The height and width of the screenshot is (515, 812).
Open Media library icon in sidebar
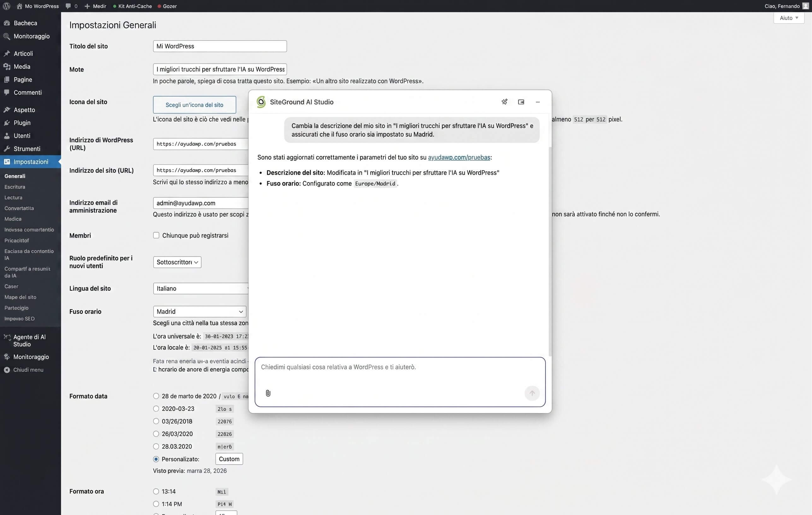click(7, 67)
